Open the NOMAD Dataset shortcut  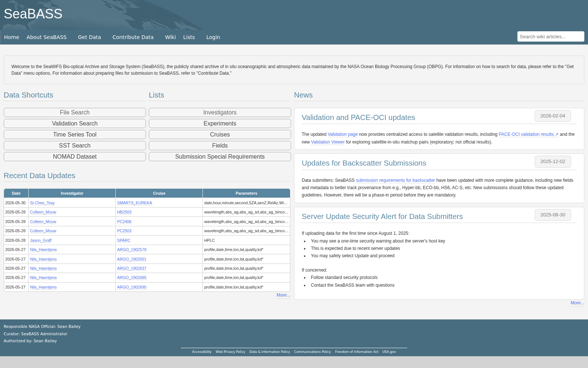75,157
